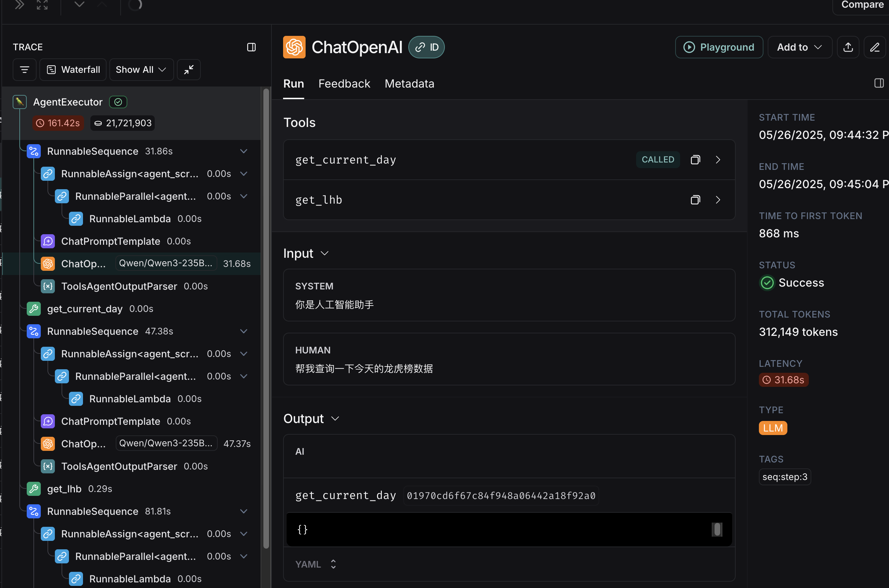Open the Show All dropdown
The image size is (889, 588).
[x=141, y=70]
